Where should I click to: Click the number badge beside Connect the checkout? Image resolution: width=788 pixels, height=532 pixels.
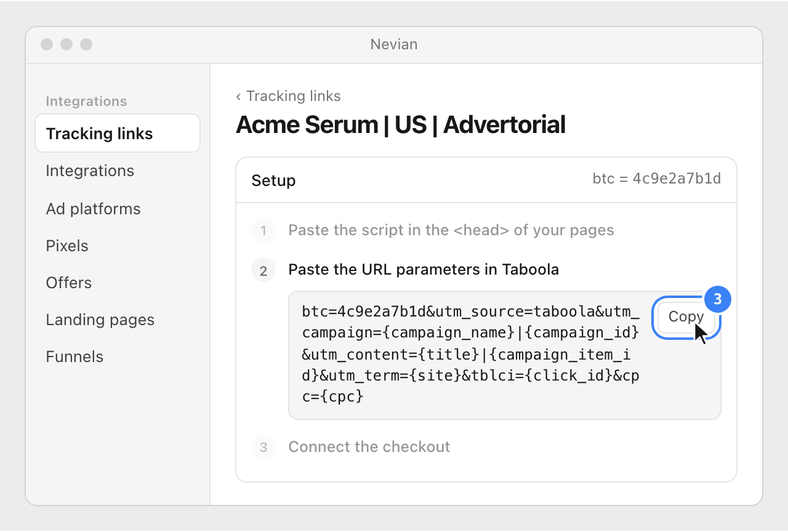coord(263,447)
